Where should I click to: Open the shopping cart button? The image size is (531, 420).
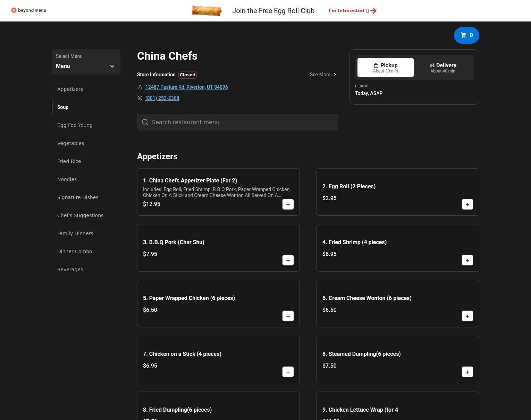466,35
